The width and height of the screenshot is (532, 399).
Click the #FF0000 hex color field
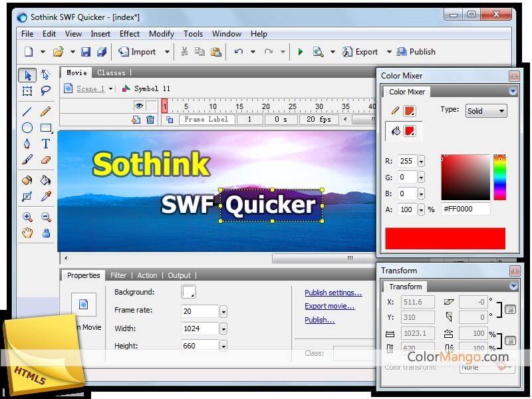465,209
